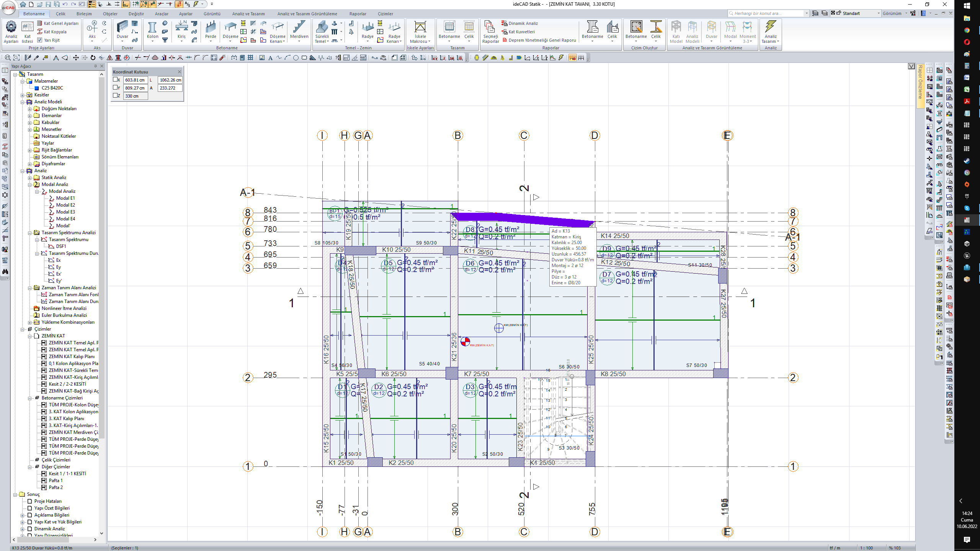This screenshot has width=980, height=551.
Task: Click the Undo arrow icon
Action: 65,4
